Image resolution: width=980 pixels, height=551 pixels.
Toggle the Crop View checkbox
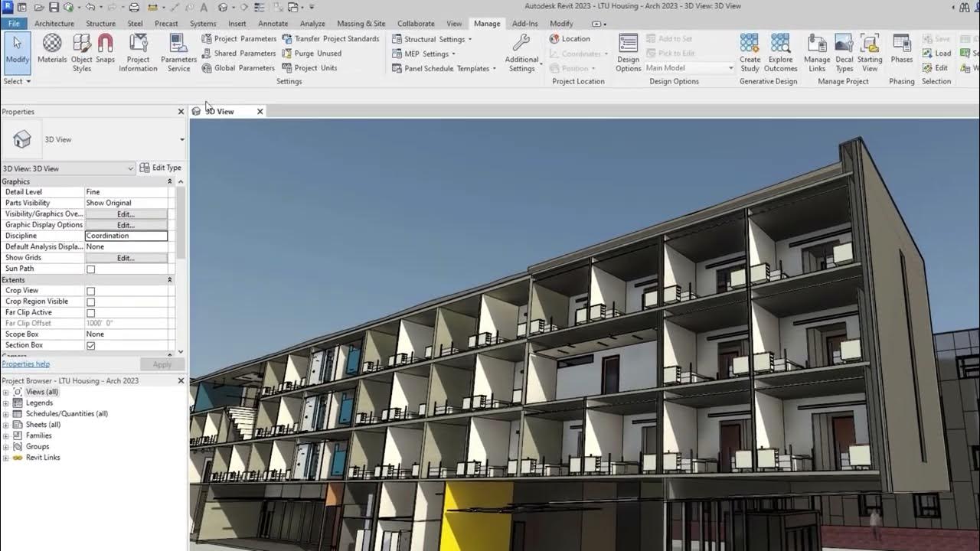pyautogui.click(x=91, y=291)
